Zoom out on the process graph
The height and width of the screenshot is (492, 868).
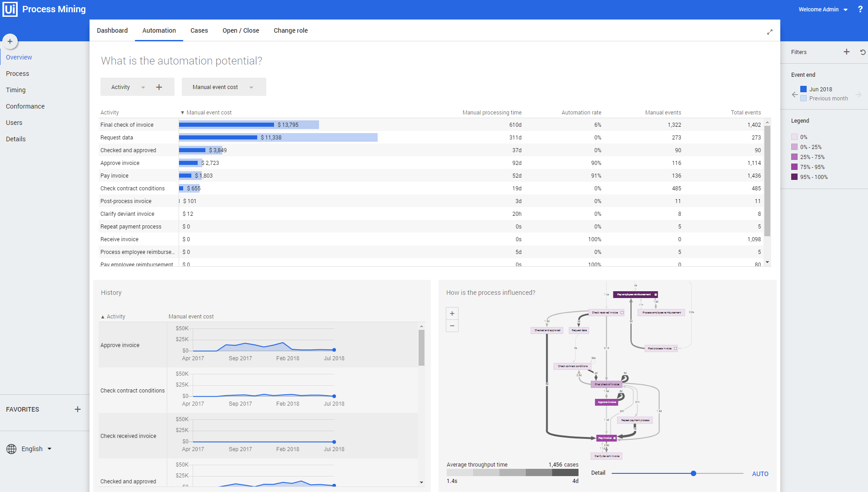click(x=452, y=326)
